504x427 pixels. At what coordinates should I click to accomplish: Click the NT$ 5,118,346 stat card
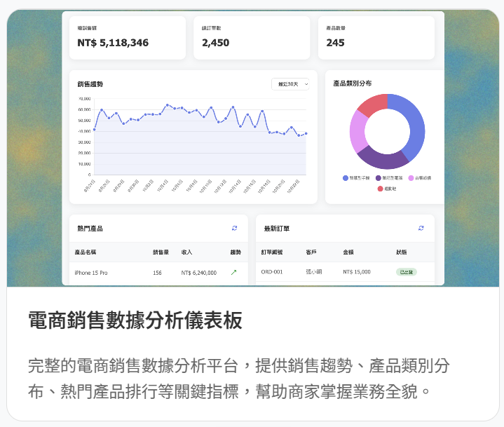127,37
